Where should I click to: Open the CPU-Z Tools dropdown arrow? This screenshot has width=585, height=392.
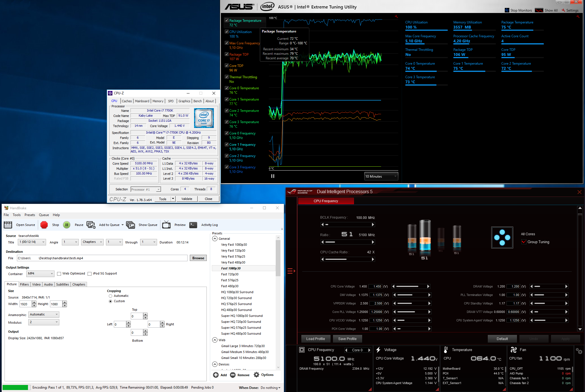(173, 199)
